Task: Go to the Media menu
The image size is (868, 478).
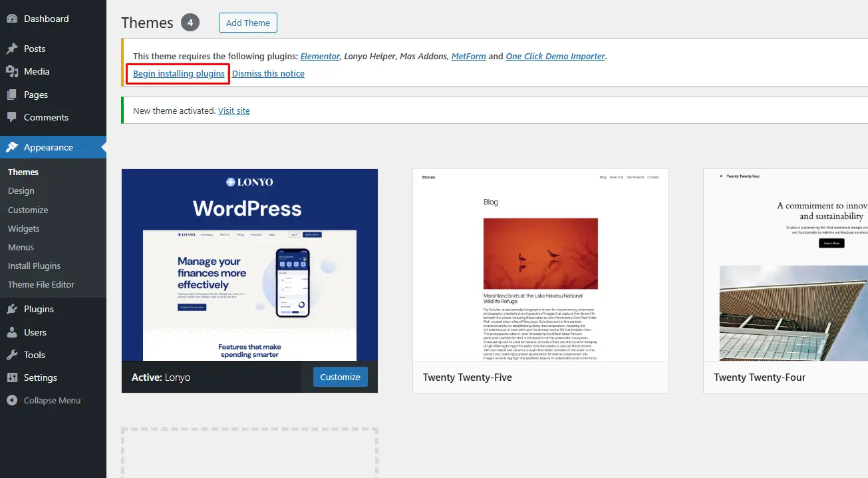Action: pos(53,71)
